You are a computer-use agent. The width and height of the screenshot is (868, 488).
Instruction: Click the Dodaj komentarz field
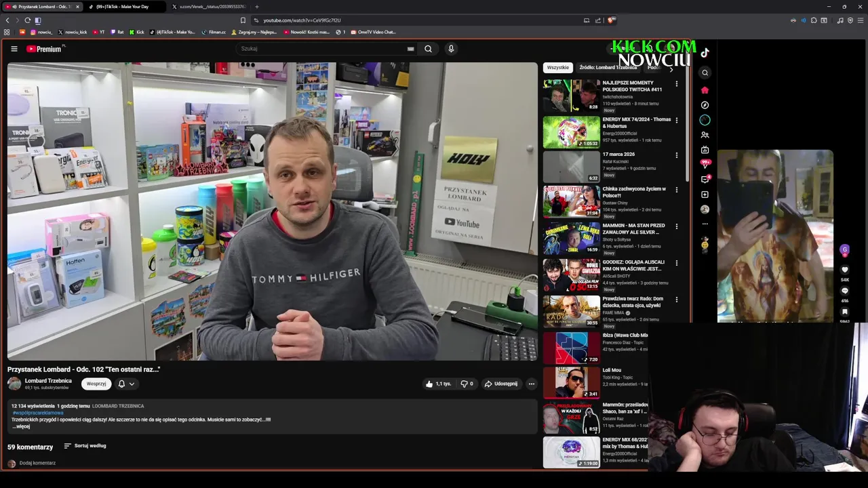coord(37,463)
